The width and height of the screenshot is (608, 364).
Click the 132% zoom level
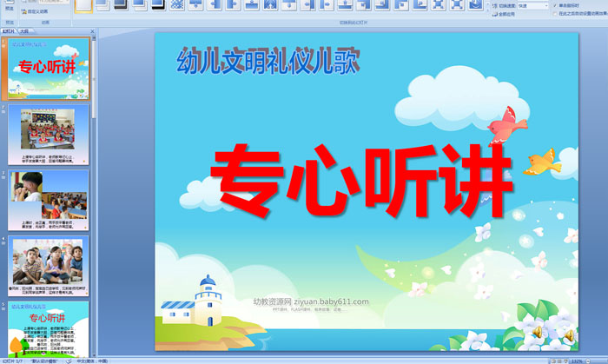tap(577, 361)
